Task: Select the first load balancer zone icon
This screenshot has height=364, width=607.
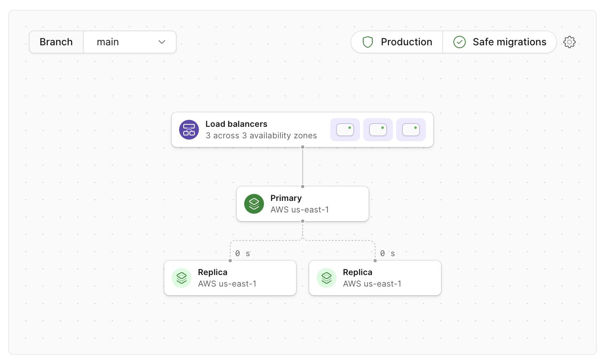Action: 345,130
